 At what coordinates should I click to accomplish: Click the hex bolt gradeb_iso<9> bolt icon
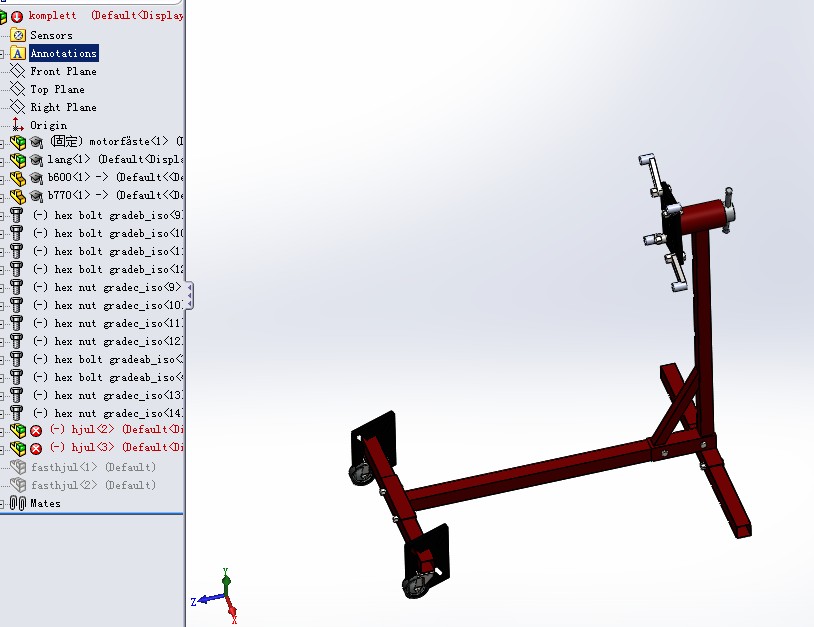tap(17, 215)
